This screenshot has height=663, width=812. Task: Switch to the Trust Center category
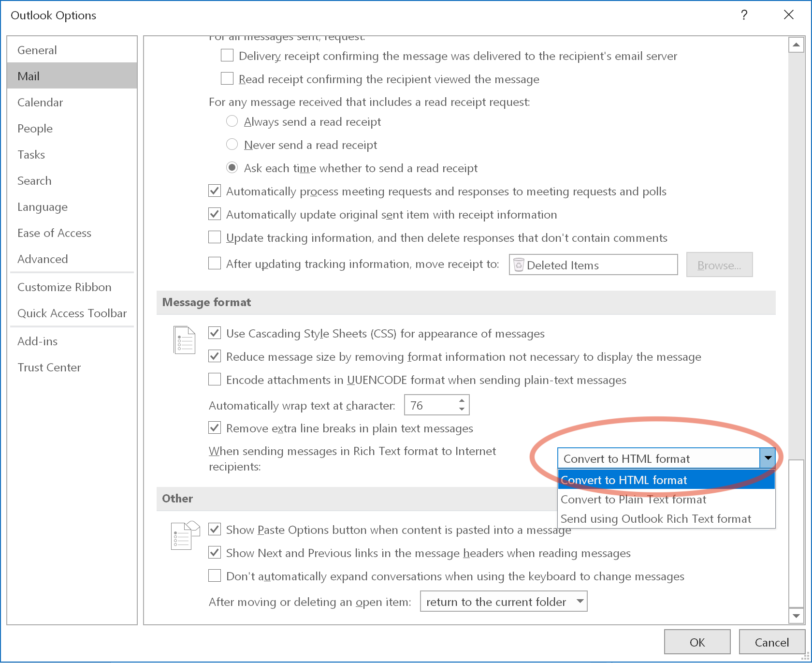pos(49,367)
